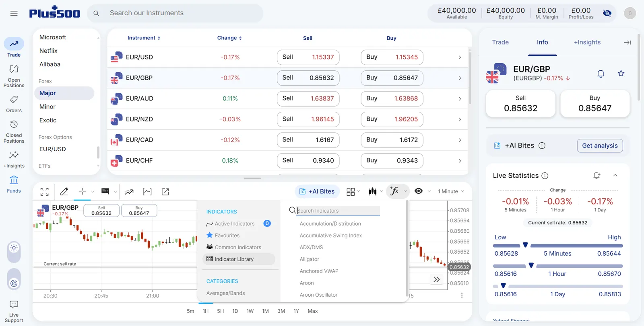This screenshot has width=644, height=326.
Task: Click Buy 1.15345 for EUR/USD
Action: pyautogui.click(x=392, y=57)
